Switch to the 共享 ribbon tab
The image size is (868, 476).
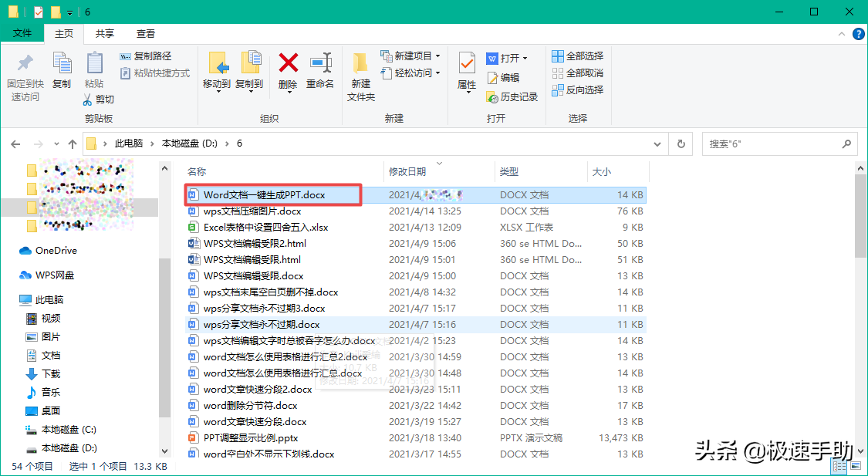point(105,34)
